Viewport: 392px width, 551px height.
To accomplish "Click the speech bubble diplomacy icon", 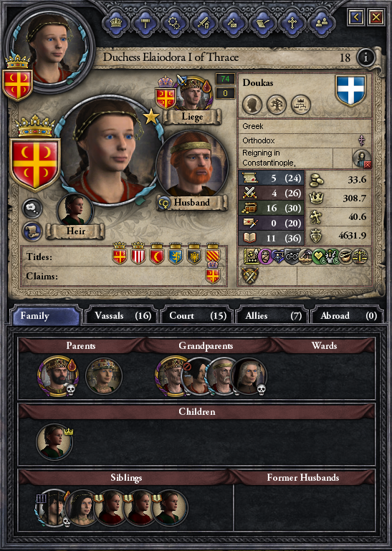I will click(x=32, y=209).
